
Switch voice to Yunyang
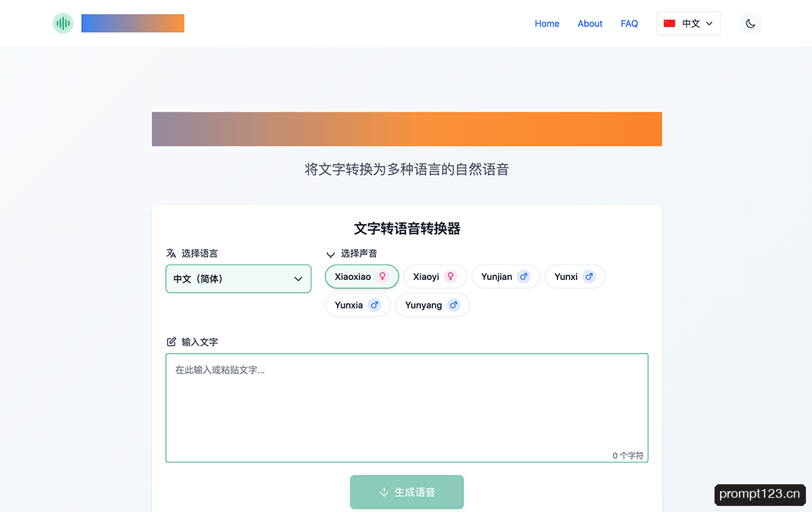click(432, 305)
